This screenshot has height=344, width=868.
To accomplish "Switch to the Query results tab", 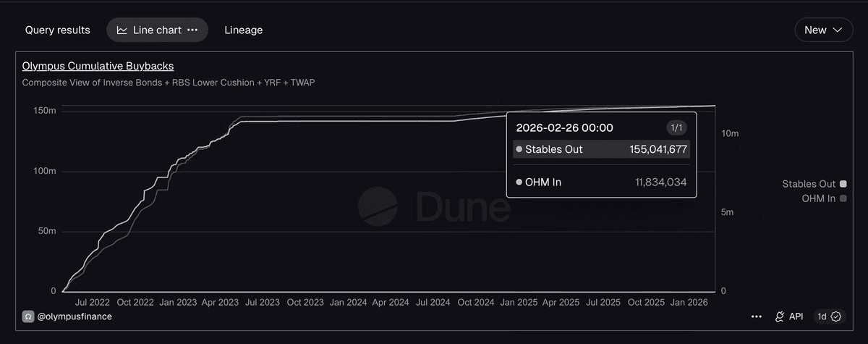I will pyautogui.click(x=58, y=30).
